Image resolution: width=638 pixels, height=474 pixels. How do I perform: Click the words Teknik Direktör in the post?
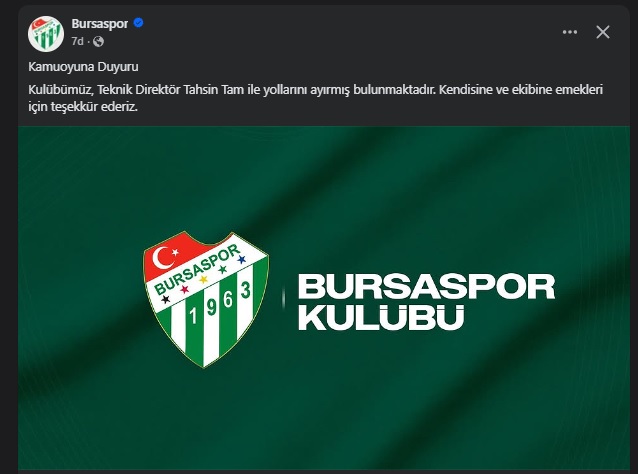coord(139,90)
